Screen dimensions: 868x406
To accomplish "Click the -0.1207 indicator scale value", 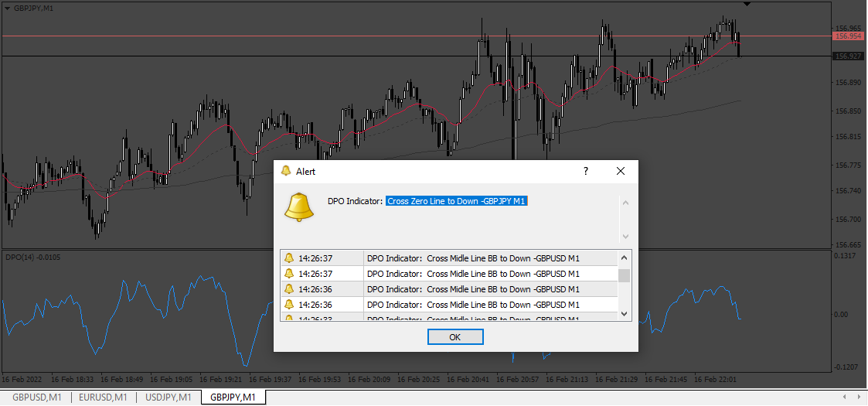I will [845, 367].
